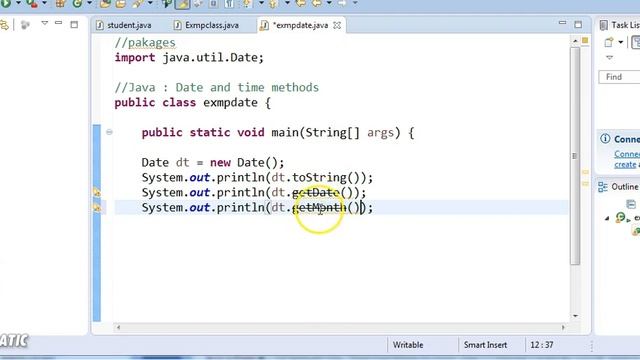Click the lower warning mark in overview ruler

(x=585, y=184)
